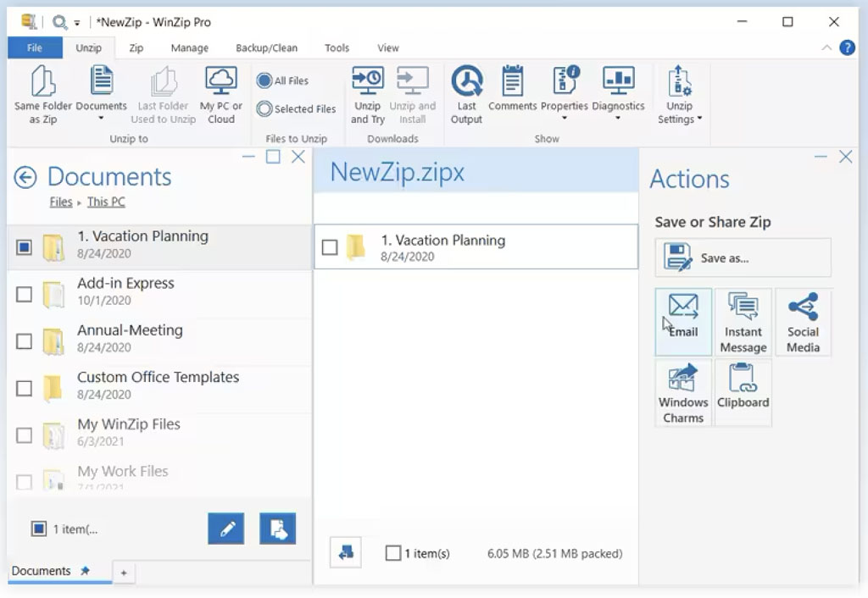Click the blue pencil edit button

pyautogui.click(x=225, y=529)
